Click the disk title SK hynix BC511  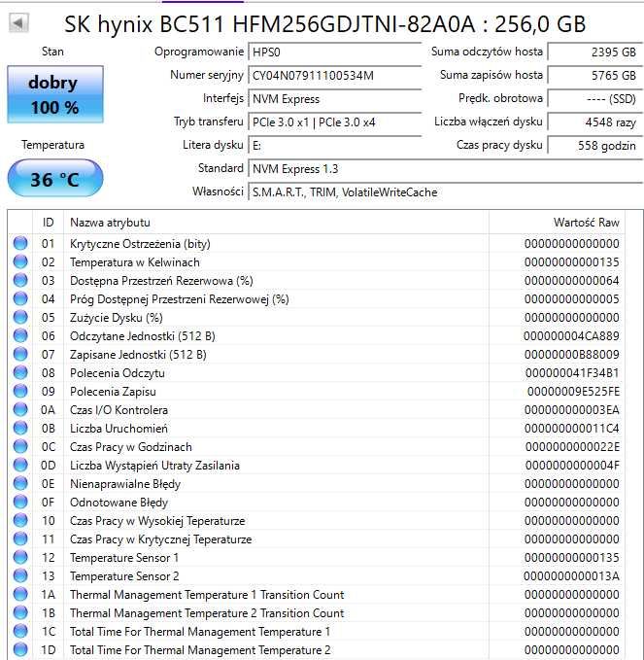(324, 24)
